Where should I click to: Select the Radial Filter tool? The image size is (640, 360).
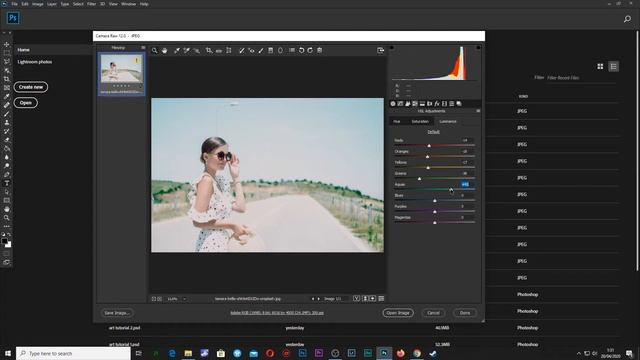click(x=280, y=51)
